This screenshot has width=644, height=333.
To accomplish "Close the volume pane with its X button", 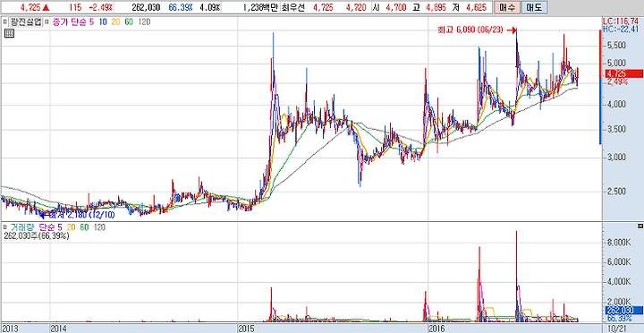I will [640, 227].
